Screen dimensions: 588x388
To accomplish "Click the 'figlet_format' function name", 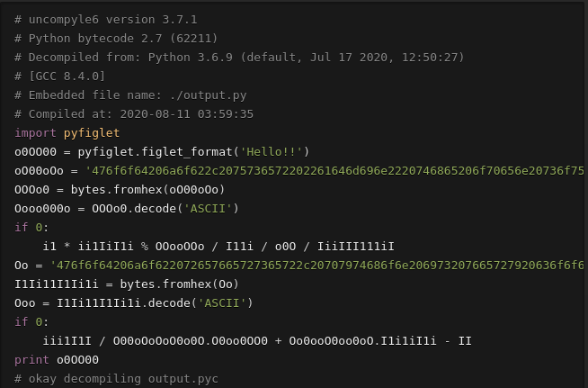I will point(187,152).
